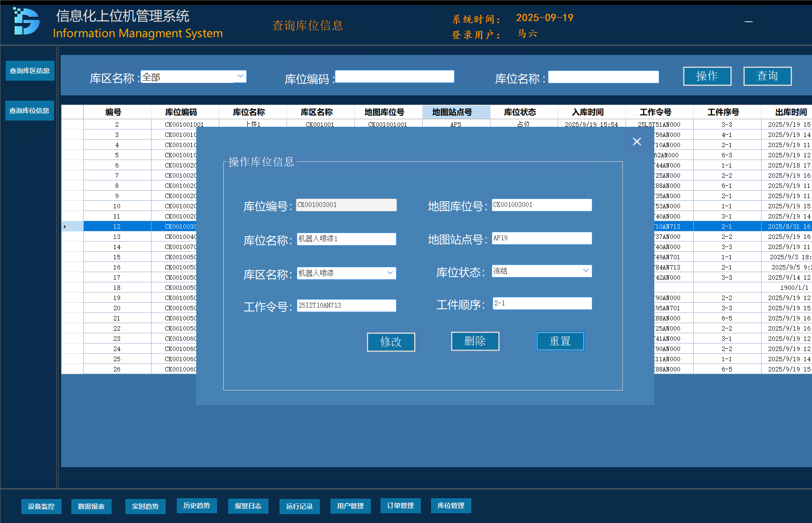Switch to 数据报表 bottom tab
The width and height of the screenshot is (812, 523).
click(x=91, y=506)
